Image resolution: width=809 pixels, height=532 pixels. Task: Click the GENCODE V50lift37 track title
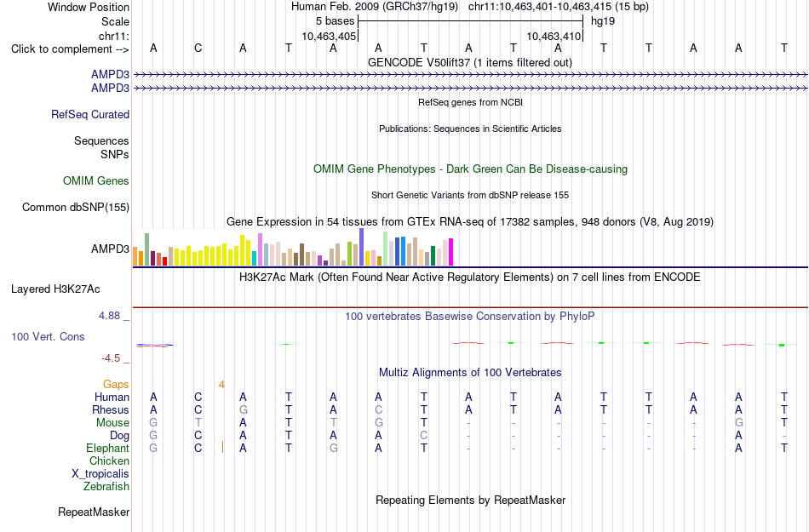(469, 63)
